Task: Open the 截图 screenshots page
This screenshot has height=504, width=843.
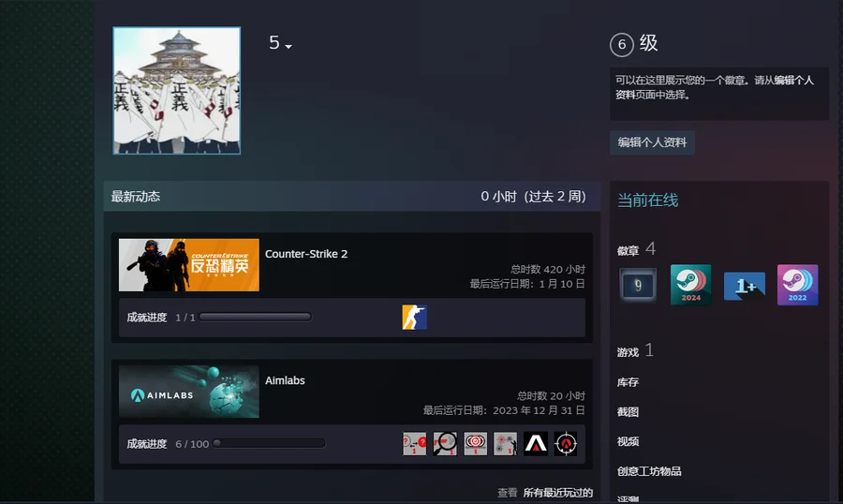Action: 628,411
